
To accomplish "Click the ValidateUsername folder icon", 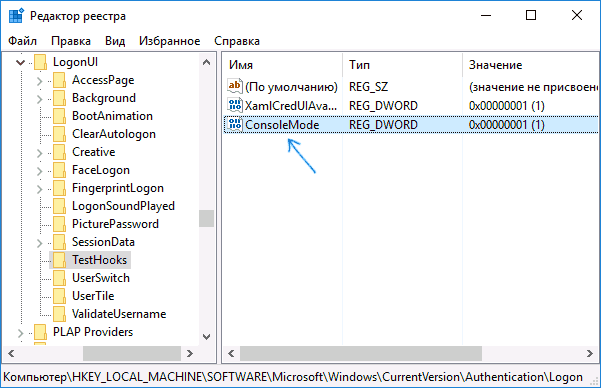I will [59, 314].
